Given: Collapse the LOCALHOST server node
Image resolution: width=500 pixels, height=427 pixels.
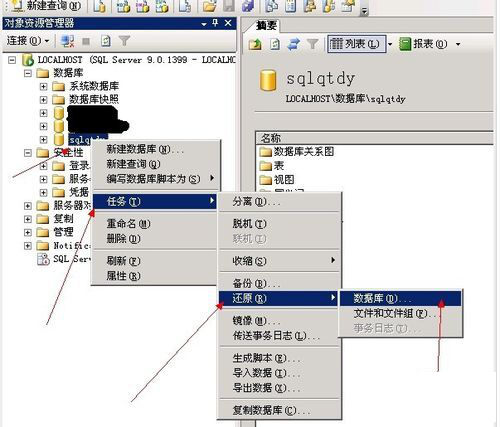Looking at the screenshot, I should coord(12,60).
